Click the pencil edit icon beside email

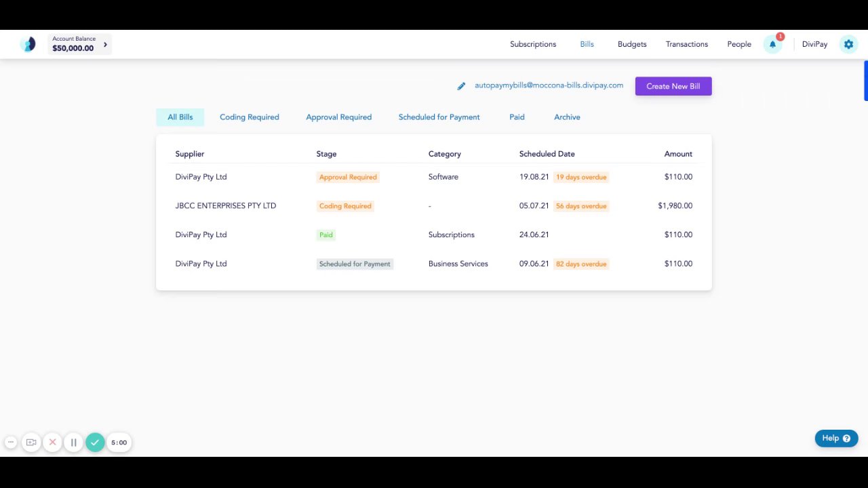click(461, 86)
